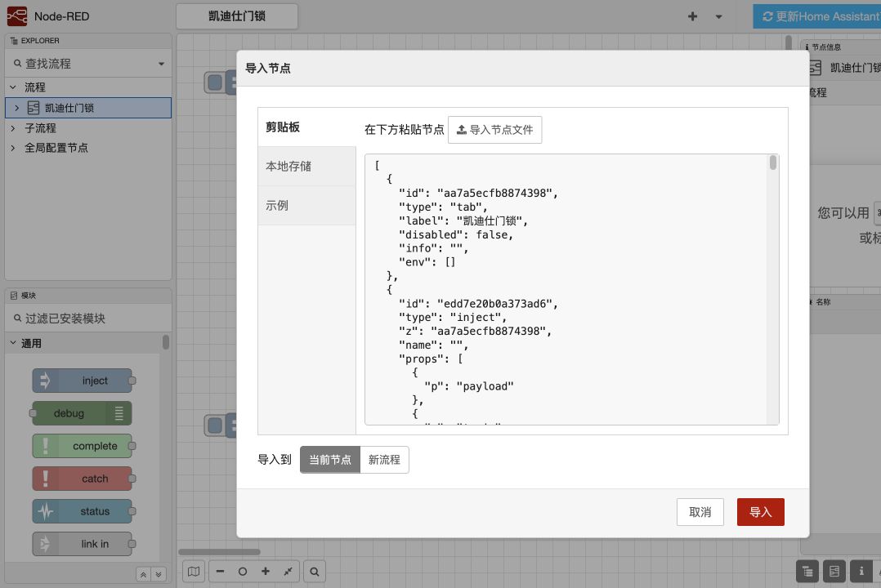Open the info sidebar tab icon
Screen dimensions: 881x588
861,572
